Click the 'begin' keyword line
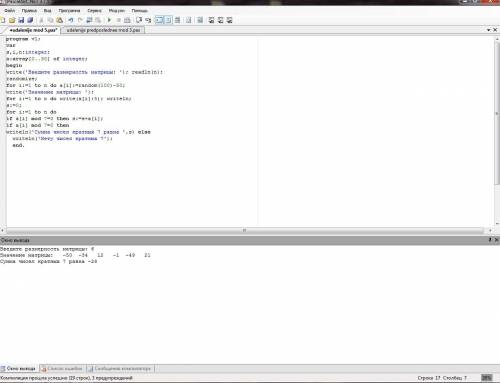The image size is (500, 383). point(14,65)
